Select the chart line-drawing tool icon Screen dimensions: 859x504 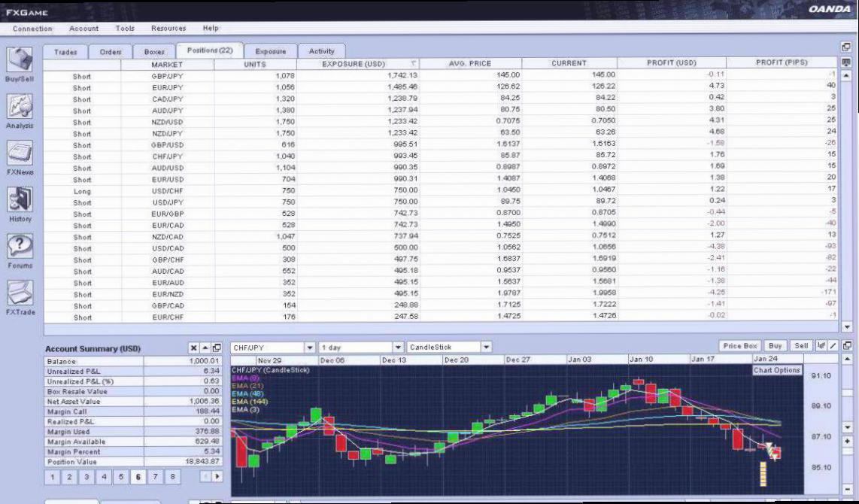(833, 346)
